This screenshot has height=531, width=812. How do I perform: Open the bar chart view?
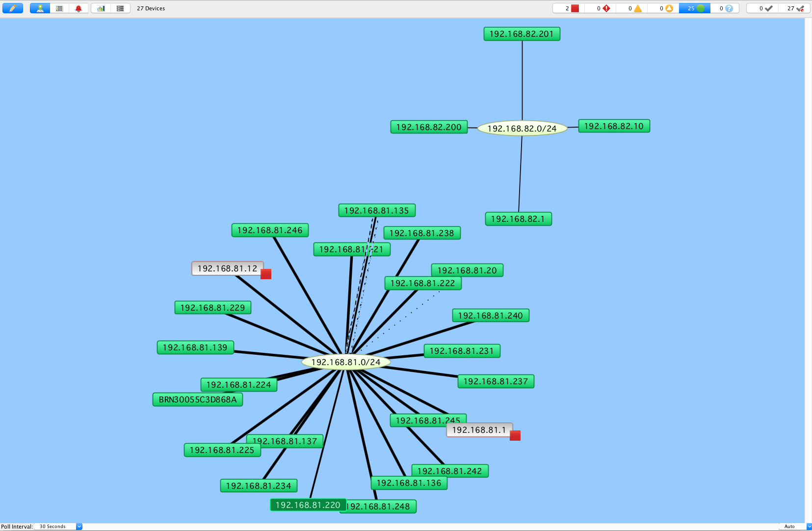[101, 8]
